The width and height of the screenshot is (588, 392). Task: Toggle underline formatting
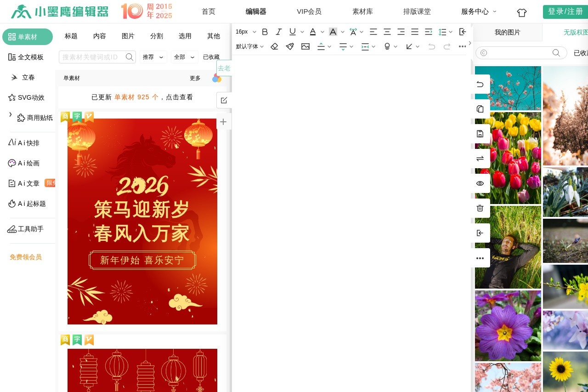coord(292,32)
